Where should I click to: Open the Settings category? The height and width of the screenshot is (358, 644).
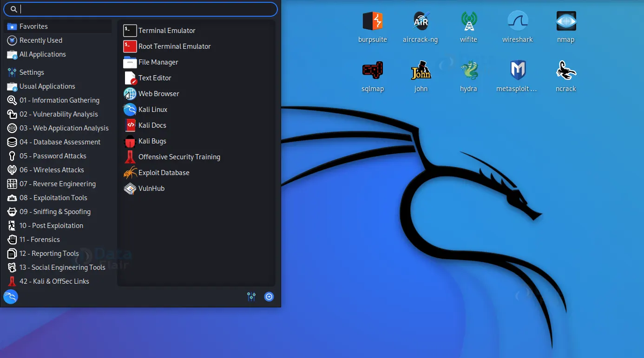click(x=58, y=72)
